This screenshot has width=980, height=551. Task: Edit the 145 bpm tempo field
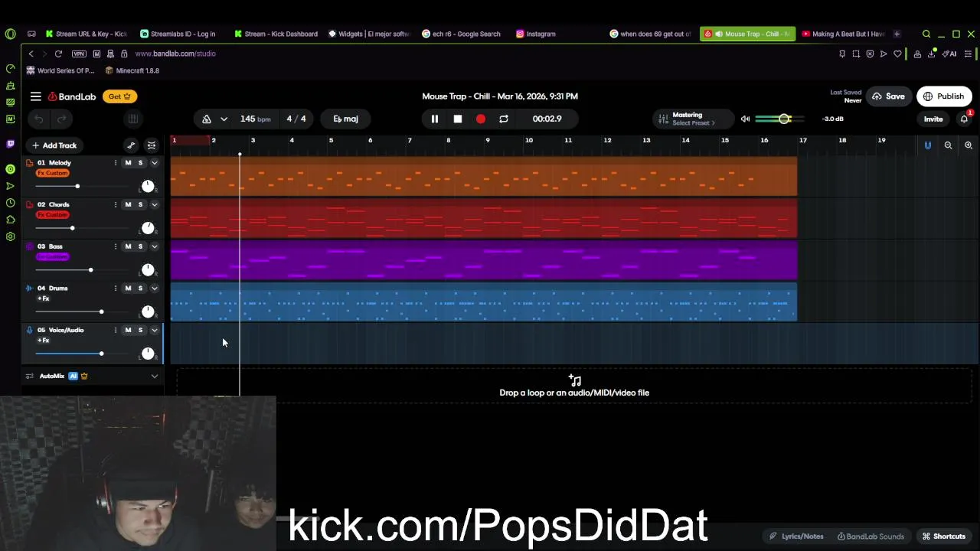[255, 119]
